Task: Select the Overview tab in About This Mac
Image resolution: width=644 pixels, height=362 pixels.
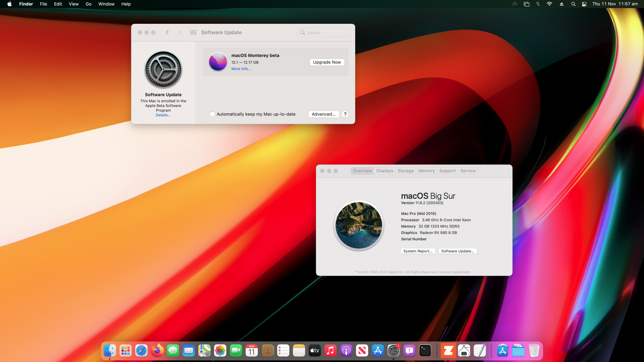Action: [x=362, y=171]
